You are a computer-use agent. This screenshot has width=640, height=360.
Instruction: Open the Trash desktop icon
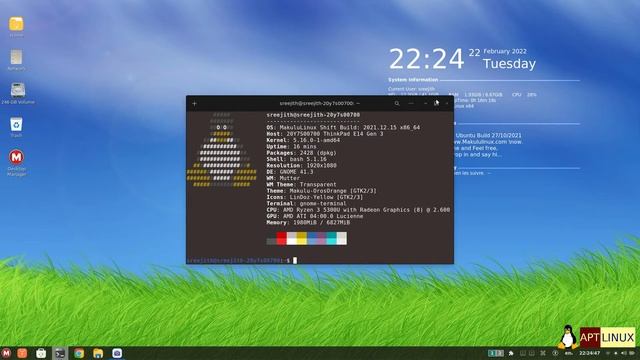pos(16,127)
